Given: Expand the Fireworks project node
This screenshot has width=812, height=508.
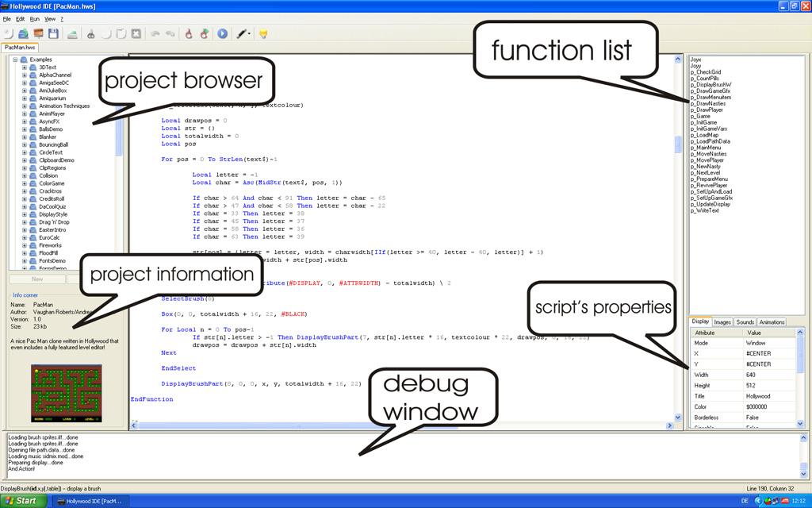Looking at the screenshot, I should [x=25, y=245].
